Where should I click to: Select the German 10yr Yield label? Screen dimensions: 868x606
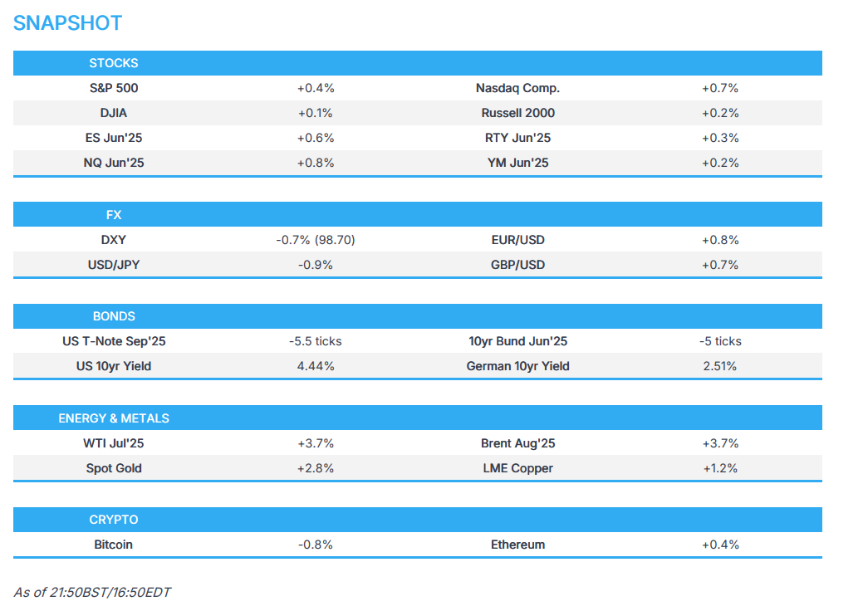[517, 366]
